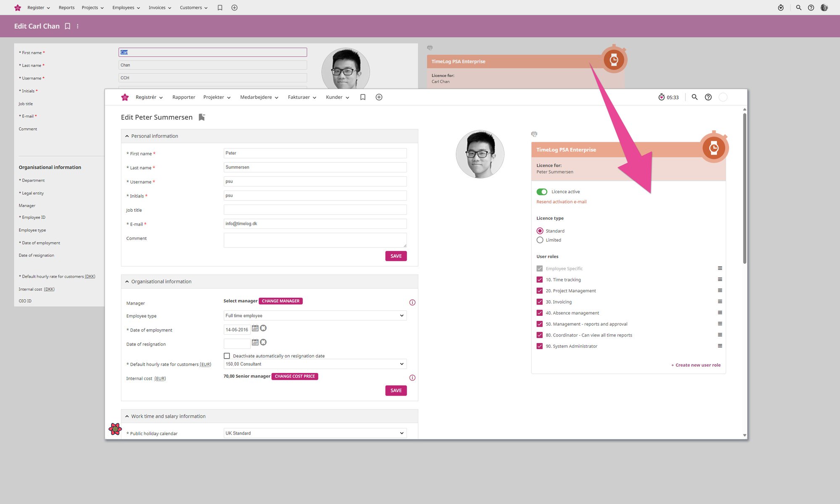This screenshot has height=504, width=840.
Task: Click the TimeLog flower logo in the Danish window
Action: pos(125,97)
